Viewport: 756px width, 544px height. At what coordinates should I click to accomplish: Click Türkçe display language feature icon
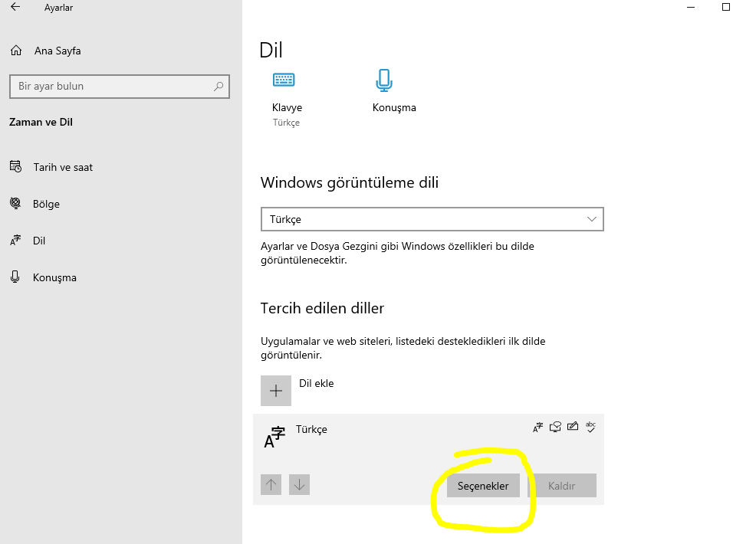537,427
